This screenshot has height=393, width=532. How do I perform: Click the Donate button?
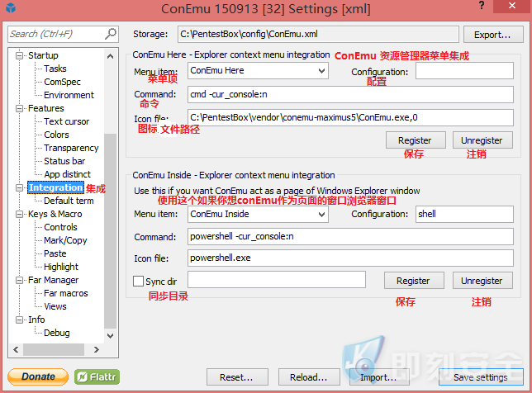coord(38,376)
